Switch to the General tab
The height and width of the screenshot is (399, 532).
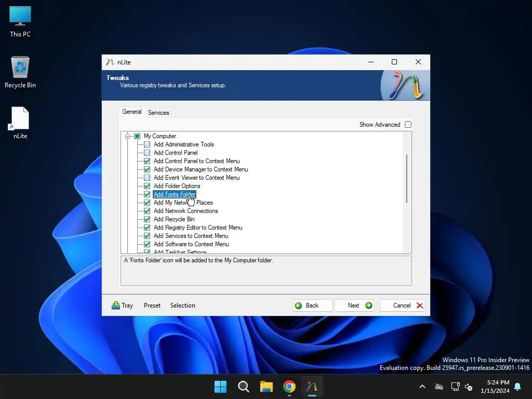[x=131, y=112]
